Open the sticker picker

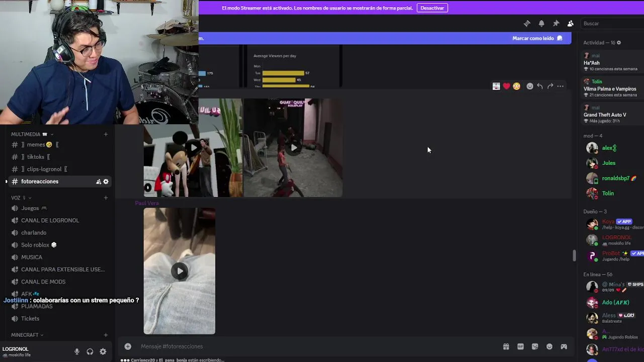click(x=535, y=346)
